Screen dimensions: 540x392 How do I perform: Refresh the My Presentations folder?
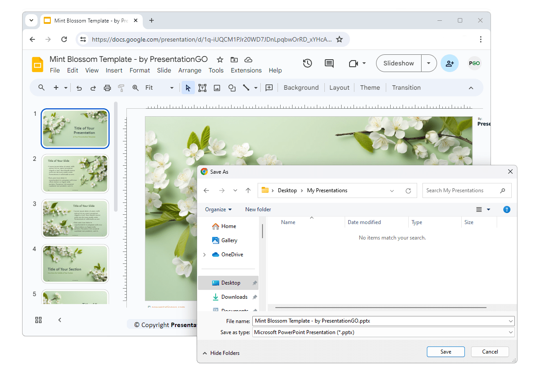pyautogui.click(x=408, y=191)
